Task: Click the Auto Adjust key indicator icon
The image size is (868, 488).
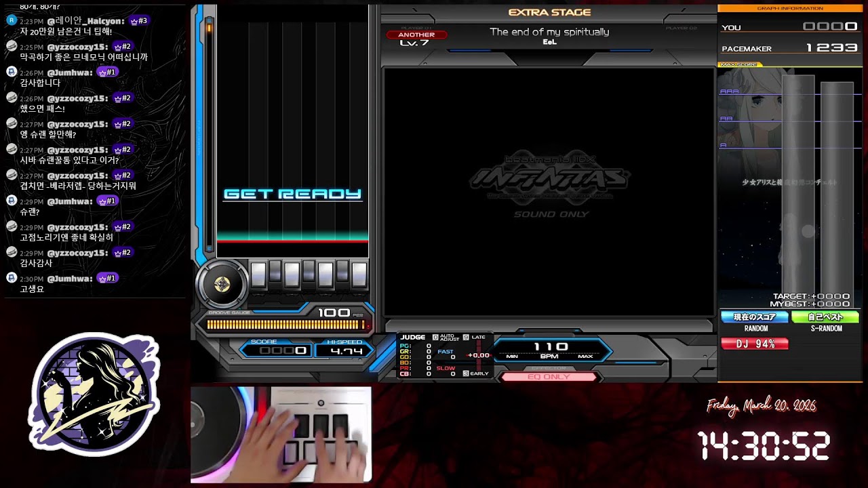Action: click(435, 337)
